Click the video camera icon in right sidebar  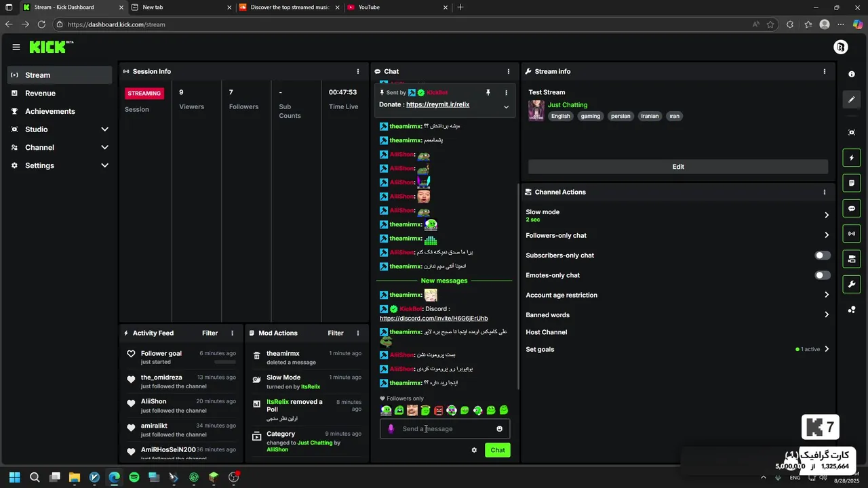coord(852,259)
